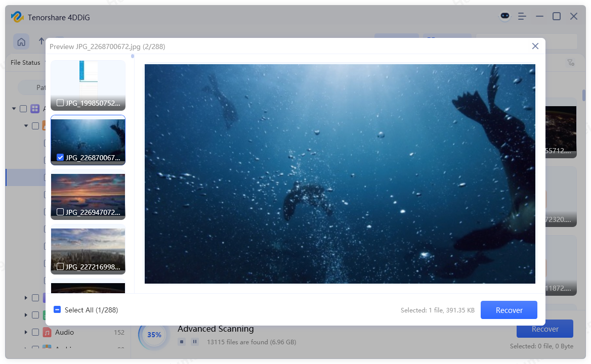
Task: Toggle the Select All checkbox
Action: [x=57, y=309]
